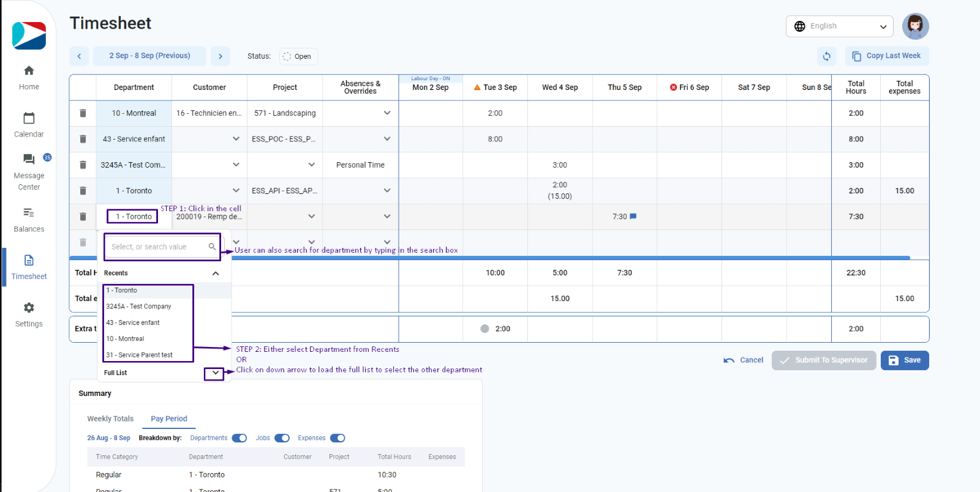Open Timesheet from the sidebar

coord(29,267)
